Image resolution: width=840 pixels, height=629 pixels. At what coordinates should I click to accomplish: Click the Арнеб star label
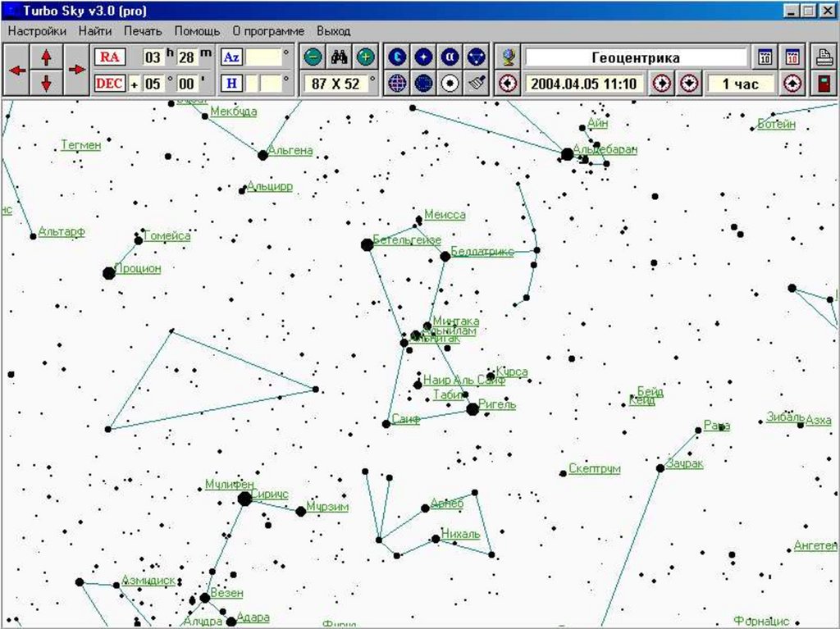[x=447, y=504]
